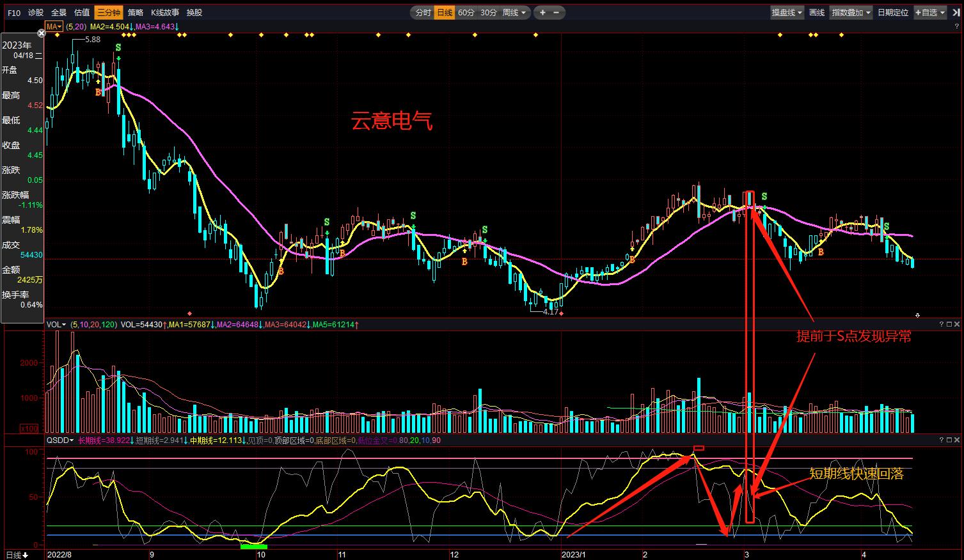The width and height of the screenshot is (964, 560).
Task: Open the 日线 period selector at bottom left
Action: tap(17, 555)
